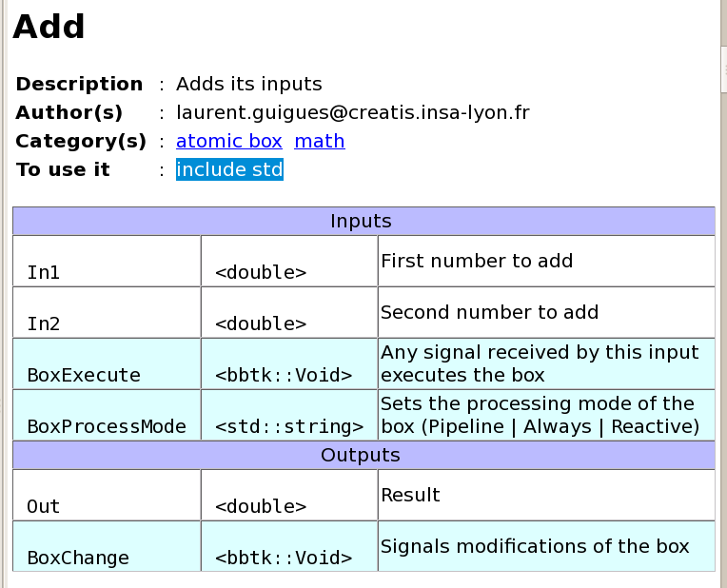Viewport: 727px width, 588px height.
Task: Click the In1 input name cell
Action: [108, 261]
